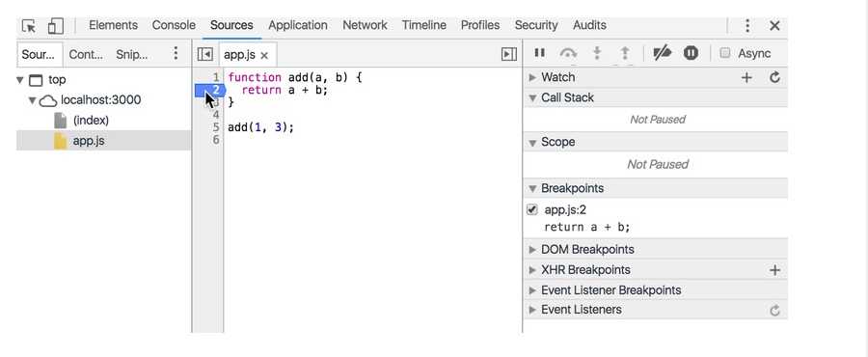Hide the navigator sidebar toggle icon
This screenshot has width=868, height=357.
click(x=204, y=54)
